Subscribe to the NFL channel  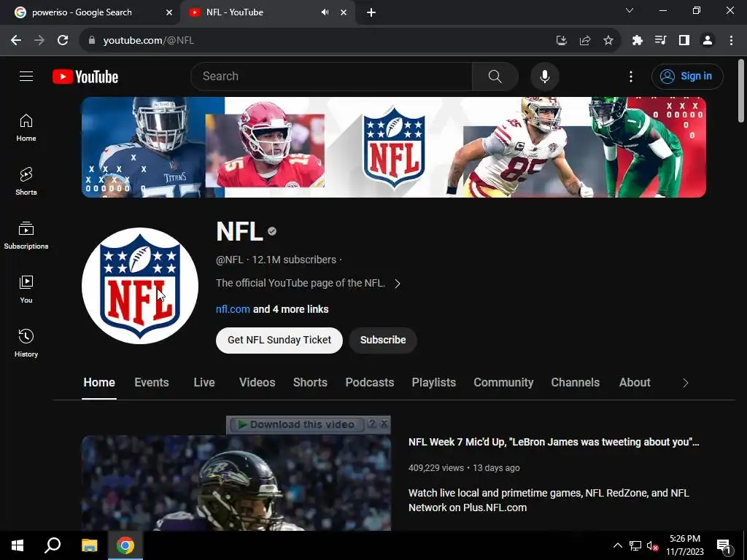pos(383,340)
